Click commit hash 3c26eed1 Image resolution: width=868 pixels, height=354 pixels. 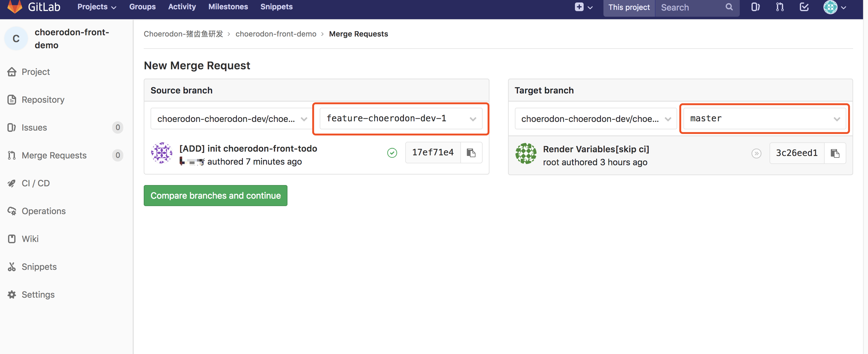(x=796, y=153)
